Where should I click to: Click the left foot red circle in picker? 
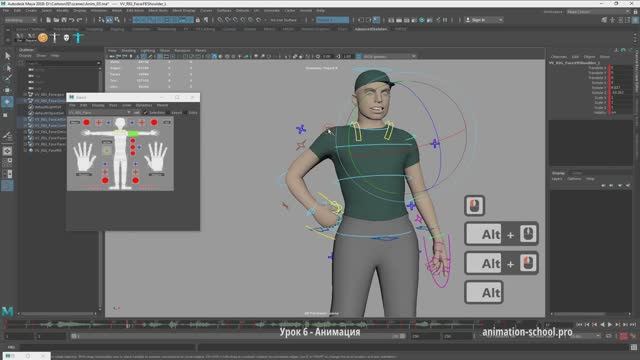105,180
